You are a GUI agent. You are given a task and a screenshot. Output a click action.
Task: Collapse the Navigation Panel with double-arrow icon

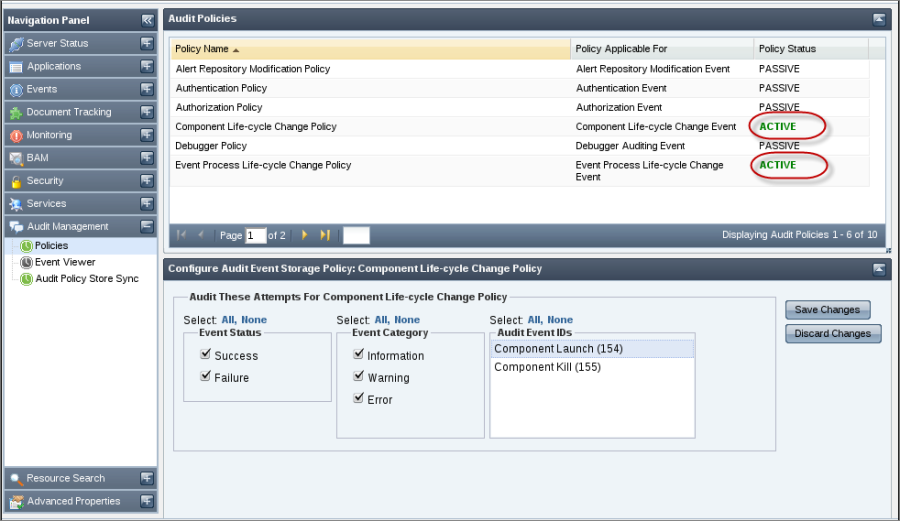[x=147, y=20]
